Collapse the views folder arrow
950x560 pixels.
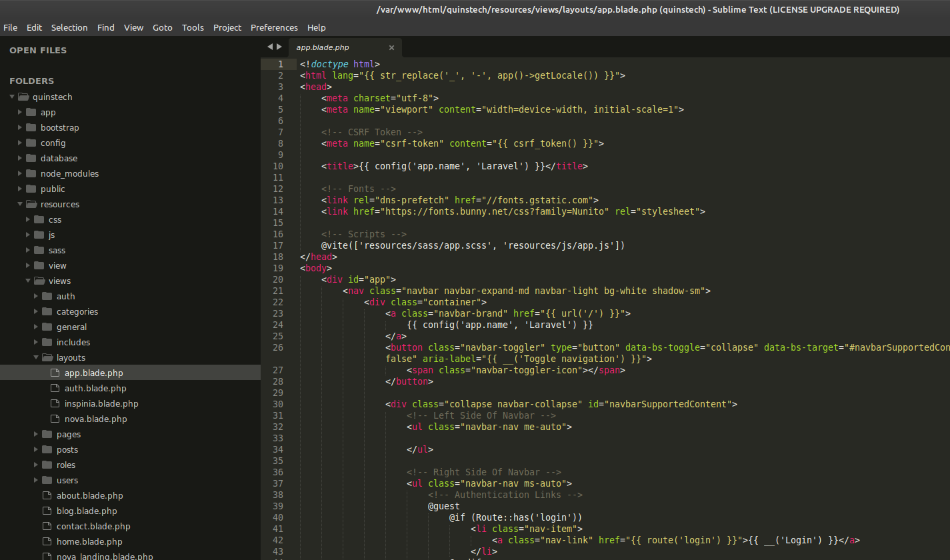point(28,281)
